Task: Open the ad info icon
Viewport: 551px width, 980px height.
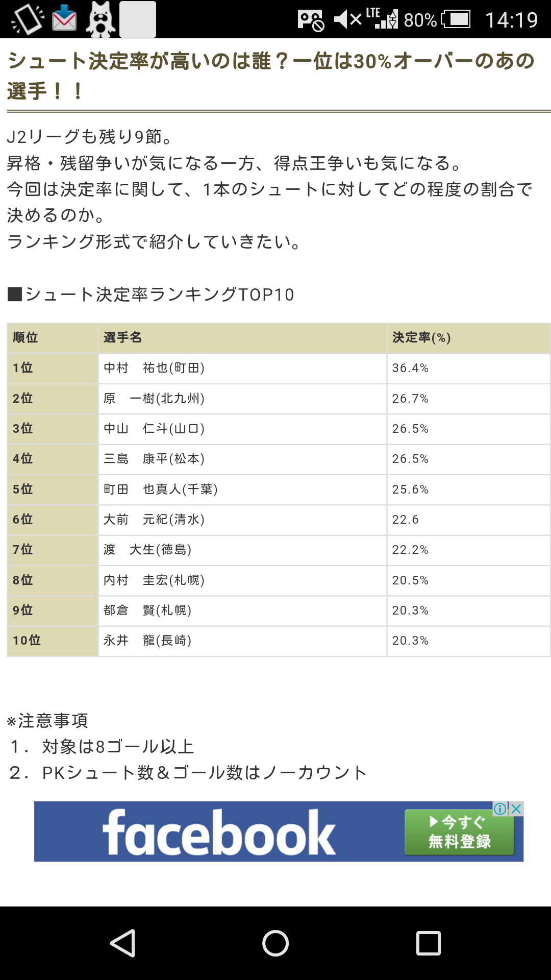Action: pos(500,808)
